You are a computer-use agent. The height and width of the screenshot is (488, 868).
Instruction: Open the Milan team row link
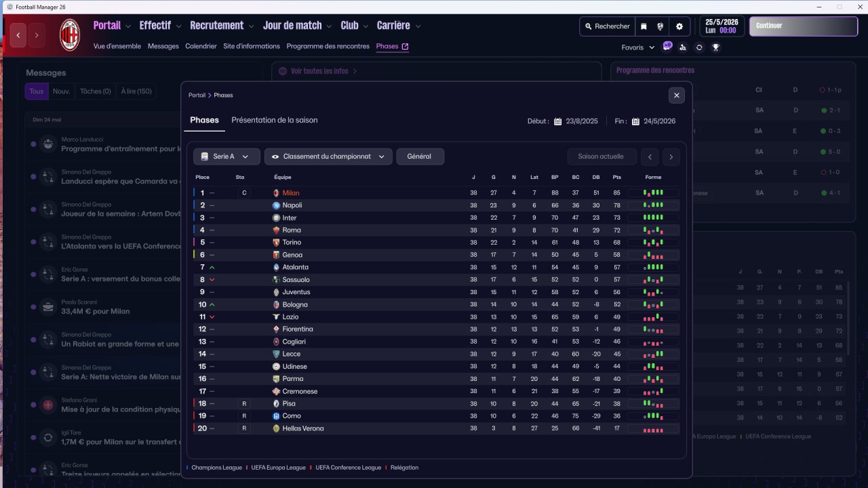click(x=291, y=193)
